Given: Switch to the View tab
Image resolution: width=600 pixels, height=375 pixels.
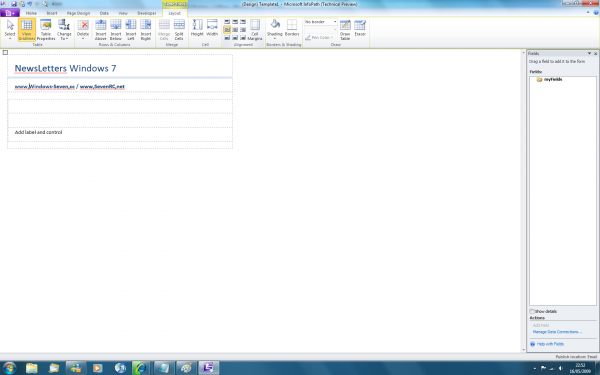Looking at the screenshot, I should [x=123, y=13].
